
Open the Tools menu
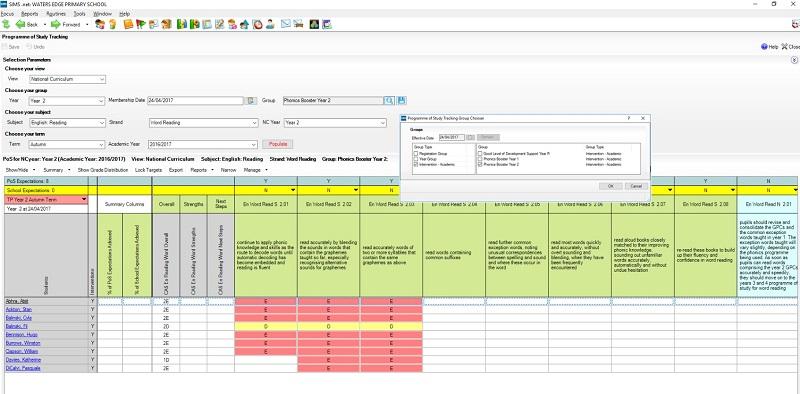point(79,14)
